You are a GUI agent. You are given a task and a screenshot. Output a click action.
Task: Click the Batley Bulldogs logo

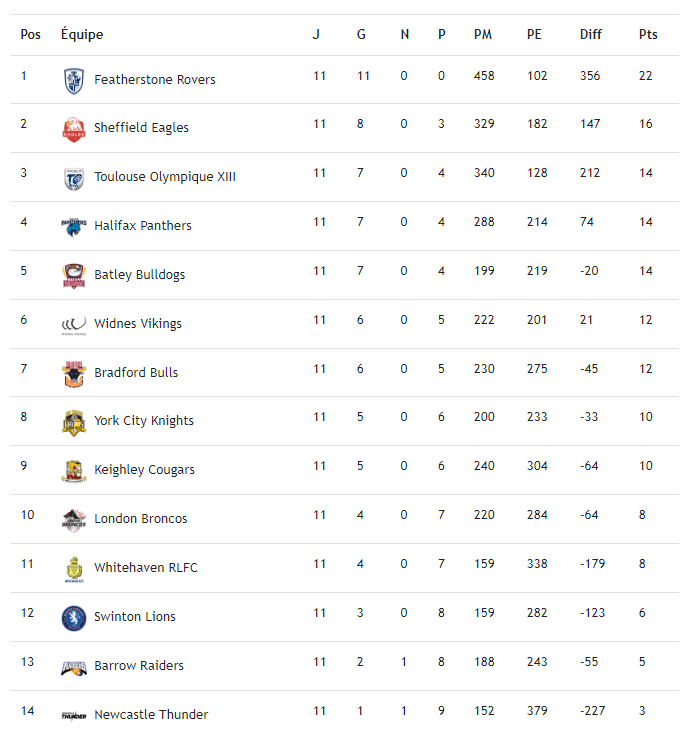click(x=73, y=275)
